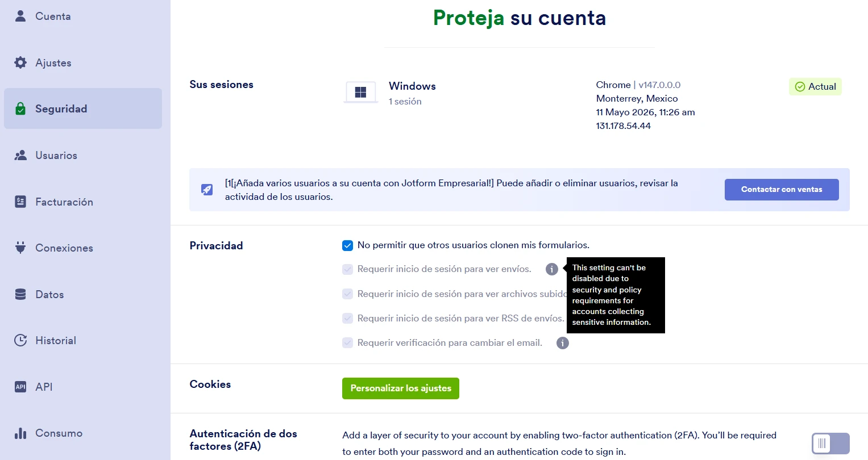Click the Consumo bar chart icon

coord(20,433)
